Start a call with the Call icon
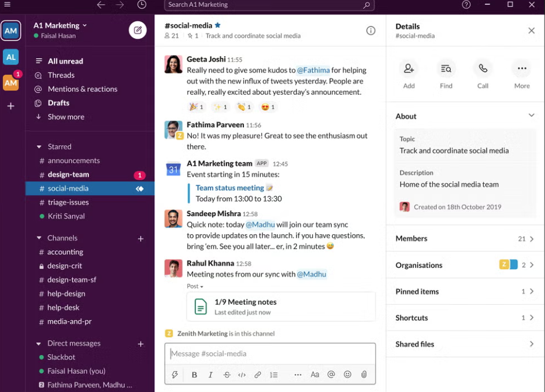The height and width of the screenshot is (392, 545). tap(483, 69)
